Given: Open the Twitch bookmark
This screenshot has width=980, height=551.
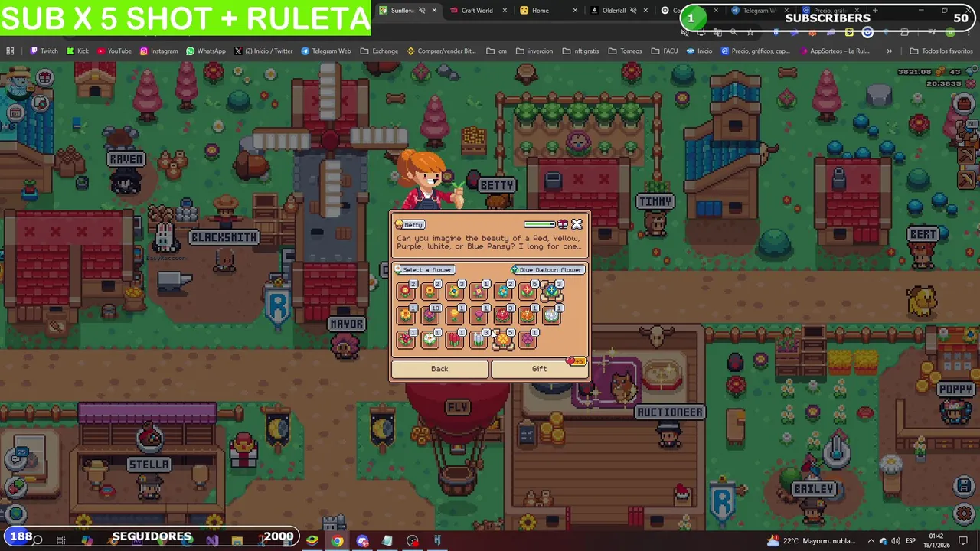Looking at the screenshot, I should point(44,51).
